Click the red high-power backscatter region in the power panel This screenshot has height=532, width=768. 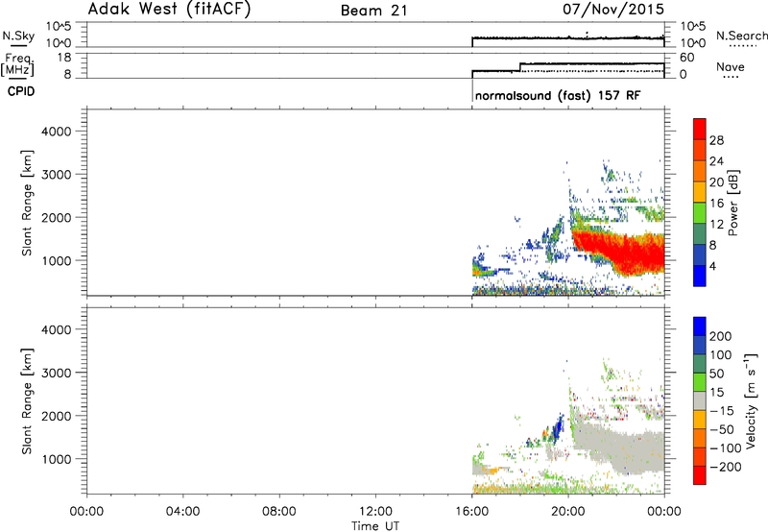coord(632,254)
